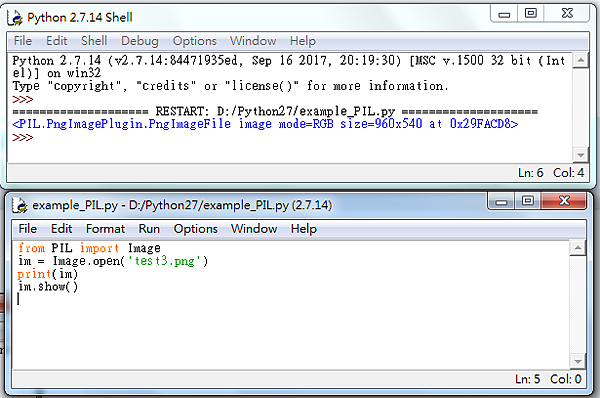The image size is (600, 398).
Task: Minimize the Python 2.7.14 Shell window
Action: (x=504, y=14)
